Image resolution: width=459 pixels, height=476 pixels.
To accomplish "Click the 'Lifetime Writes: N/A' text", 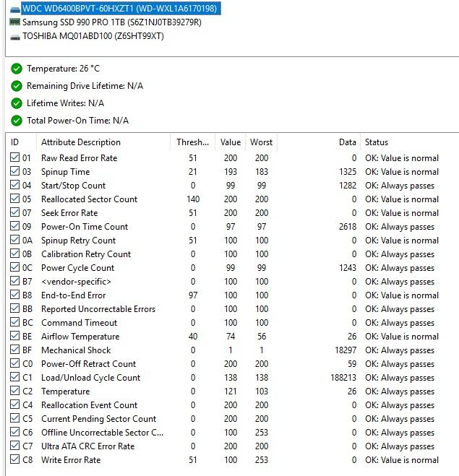I will coord(65,103).
